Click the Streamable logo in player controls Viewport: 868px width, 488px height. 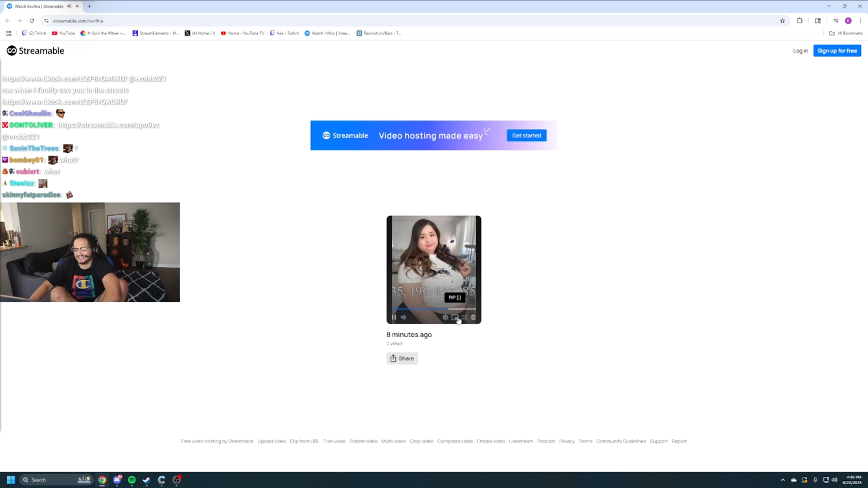[x=473, y=318]
